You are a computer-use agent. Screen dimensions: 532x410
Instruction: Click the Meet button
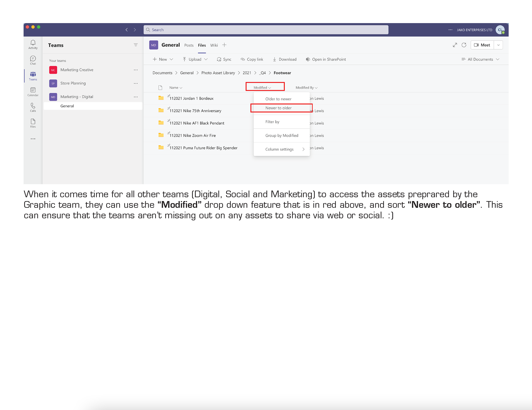coord(482,45)
